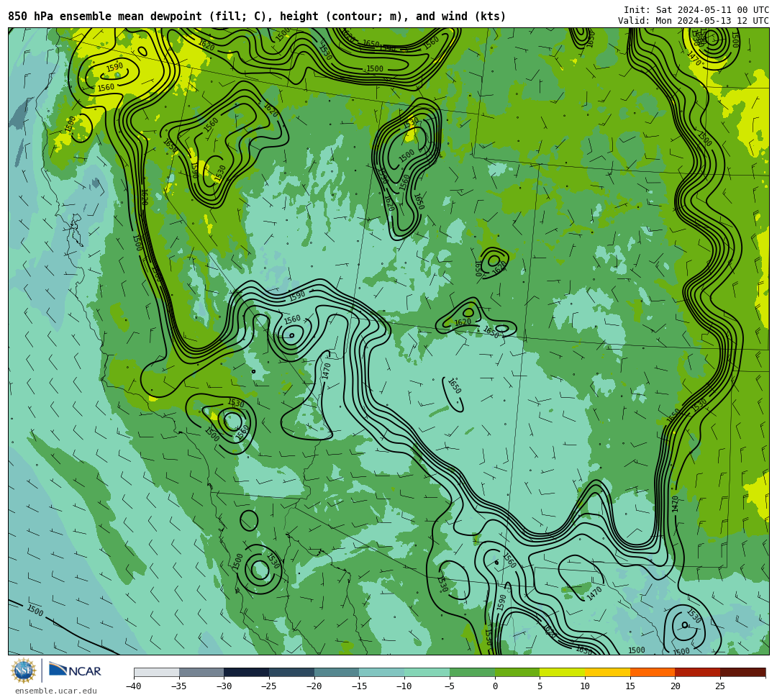Pick the medium green -5 to 0 colorbar segment

coord(472,672)
